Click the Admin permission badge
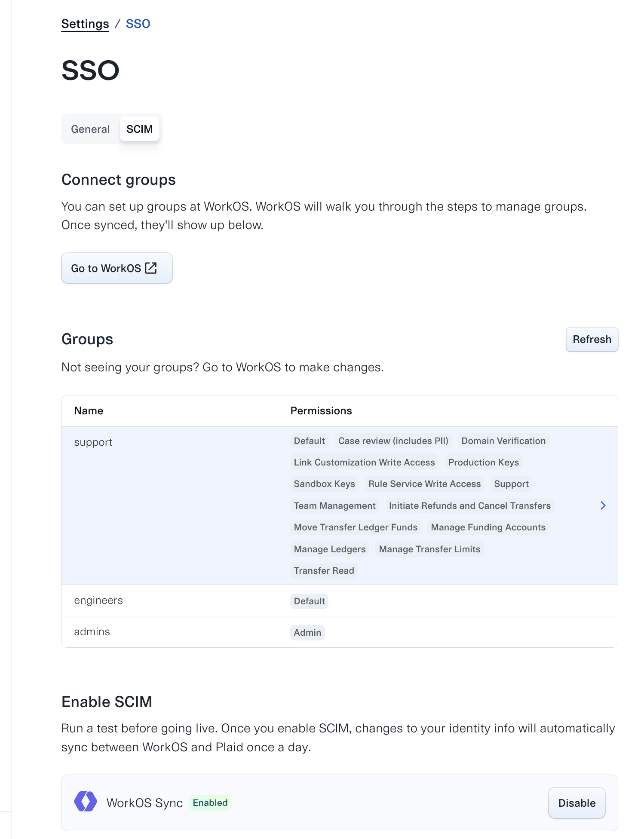 tap(307, 632)
